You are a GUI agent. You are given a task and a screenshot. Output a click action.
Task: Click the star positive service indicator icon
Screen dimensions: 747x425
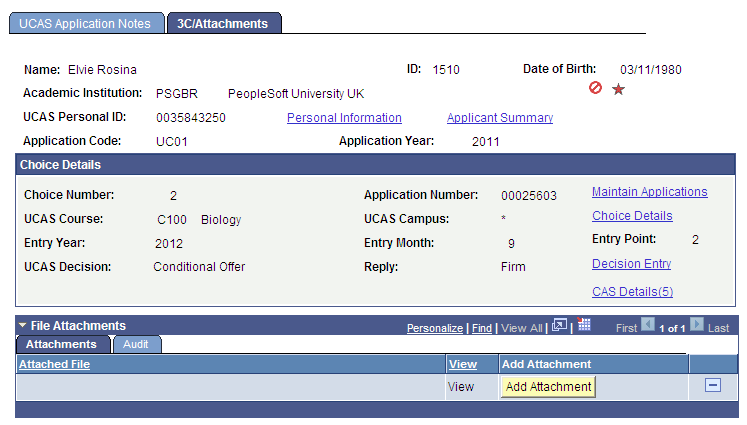tap(618, 89)
